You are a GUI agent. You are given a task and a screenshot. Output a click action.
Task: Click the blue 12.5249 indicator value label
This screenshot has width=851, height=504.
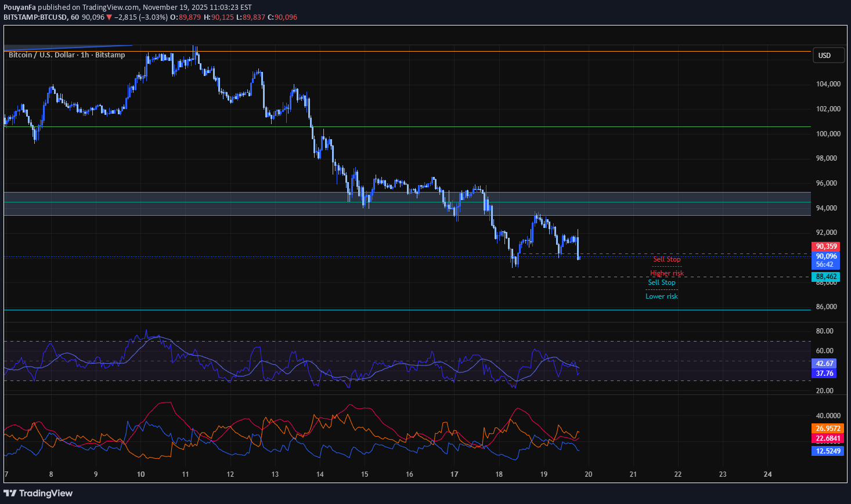point(825,451)
